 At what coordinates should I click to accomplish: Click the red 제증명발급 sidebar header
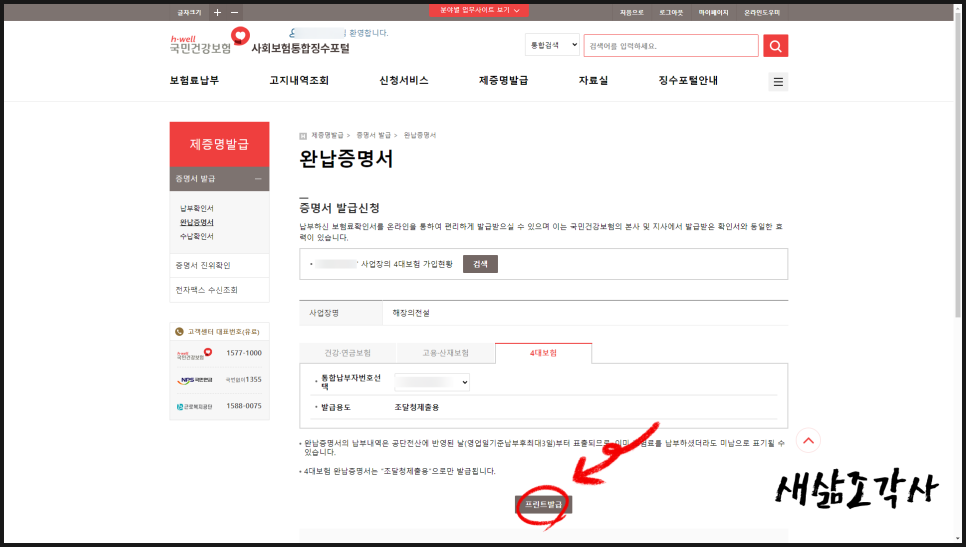point(219,144)
